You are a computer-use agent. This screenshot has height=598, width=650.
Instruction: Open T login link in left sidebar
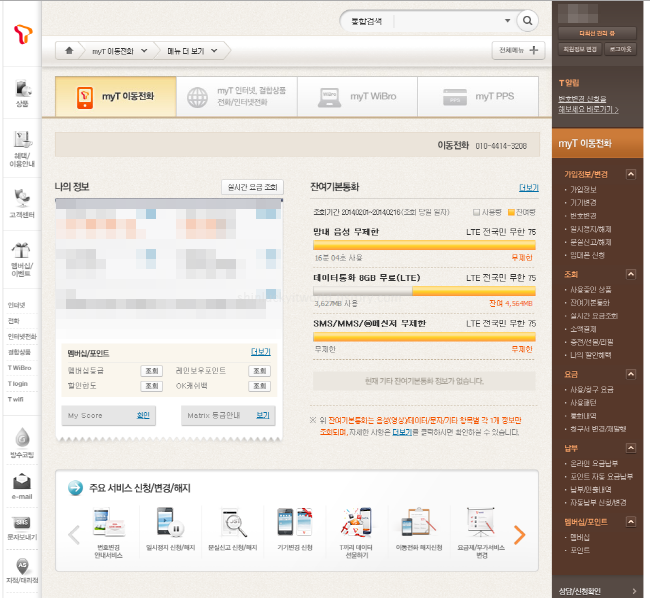pyautogui.click(x=17, y=384)
